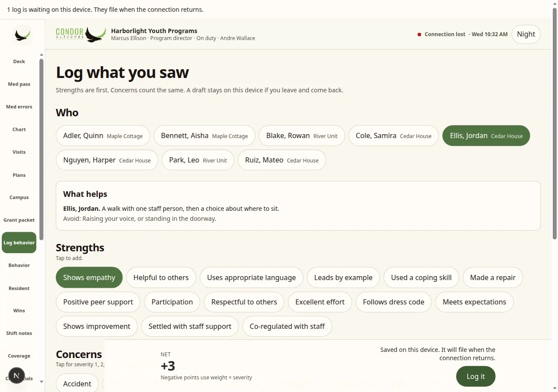Add the Made a repair strength
The width and height of the screenshot is (558, 392).
[493, 277]
